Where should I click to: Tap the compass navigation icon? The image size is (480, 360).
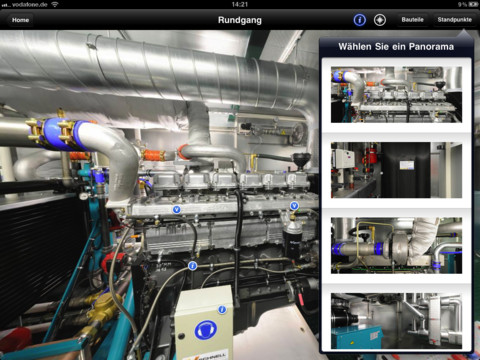click(380, 20)
